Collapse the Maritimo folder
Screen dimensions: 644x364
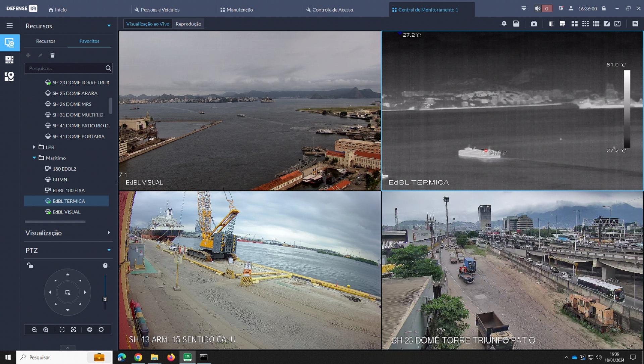point(34,158)
